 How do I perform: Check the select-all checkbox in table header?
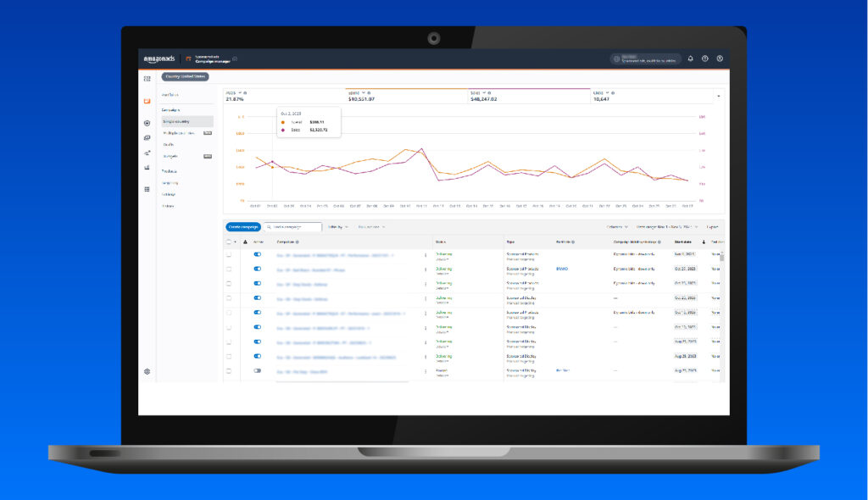[x=229, y=242]
